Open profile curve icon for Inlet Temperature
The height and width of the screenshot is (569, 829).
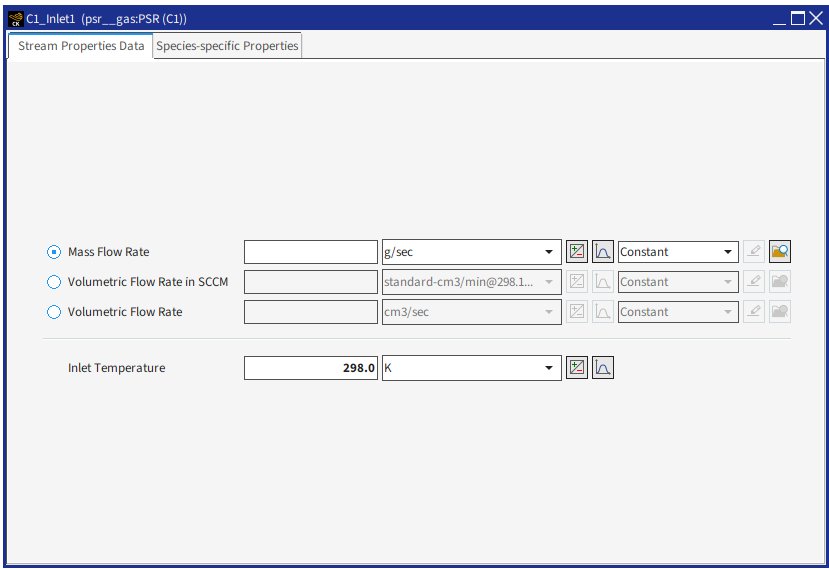[603, 368]
